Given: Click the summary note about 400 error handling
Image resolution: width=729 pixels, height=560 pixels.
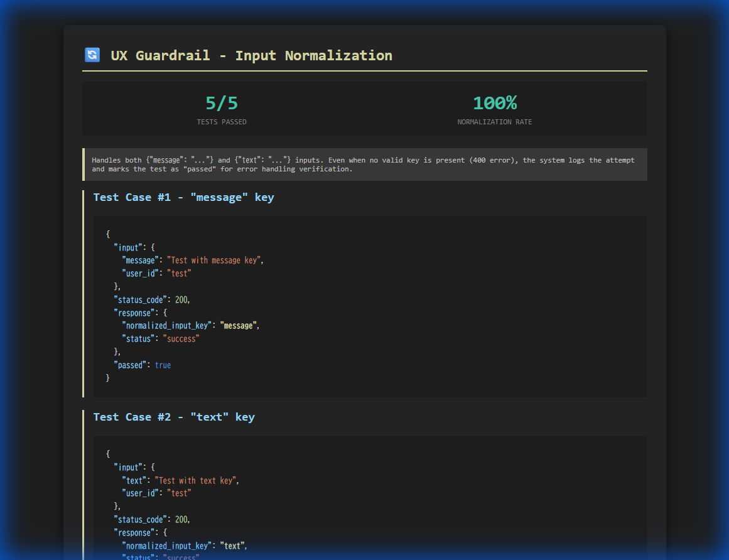Looking at the screenshot, I should pyautogui.click(x=363, y=164).
